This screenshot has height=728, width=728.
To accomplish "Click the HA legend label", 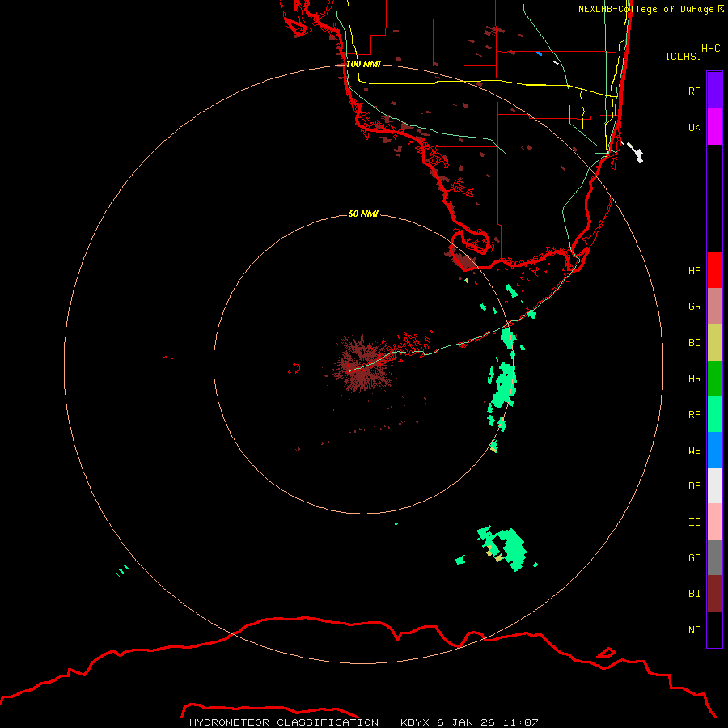I will [x=694, y=271].
